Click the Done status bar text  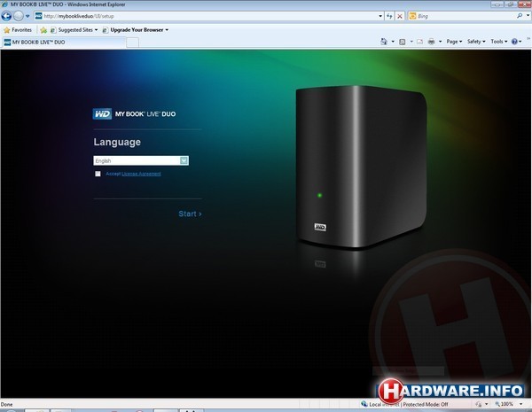coord(7,404)
